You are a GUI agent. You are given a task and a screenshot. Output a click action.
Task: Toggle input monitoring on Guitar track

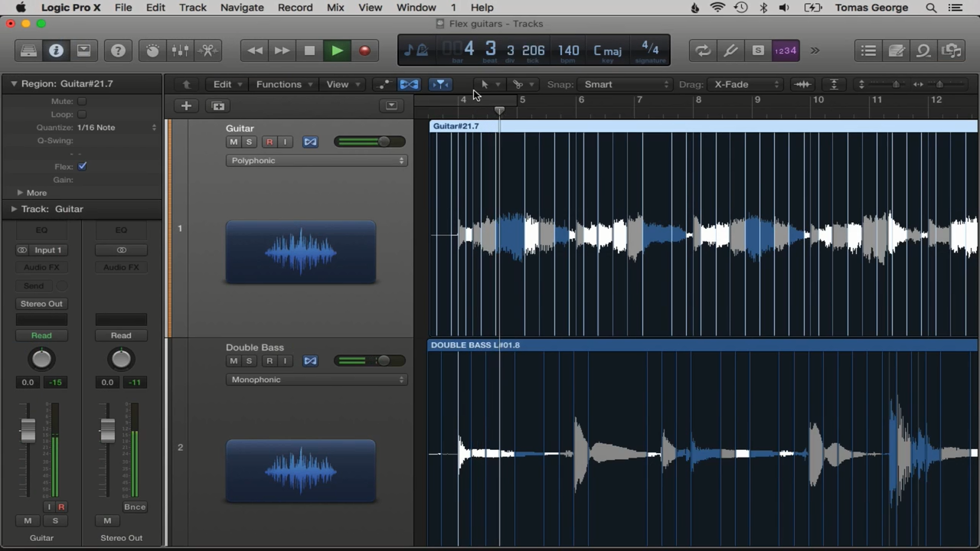click(285, 142)
